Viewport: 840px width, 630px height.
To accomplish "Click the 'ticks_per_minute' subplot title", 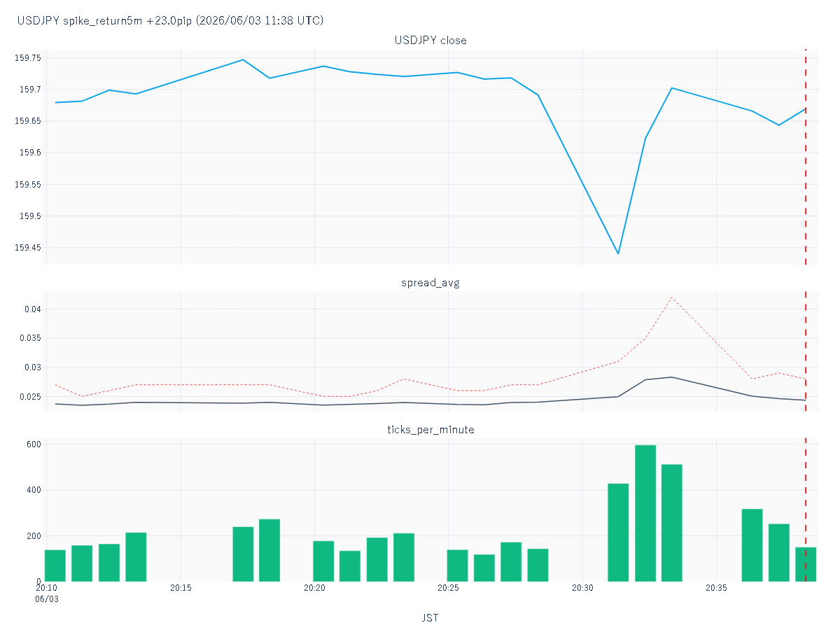I will point(430,429).
